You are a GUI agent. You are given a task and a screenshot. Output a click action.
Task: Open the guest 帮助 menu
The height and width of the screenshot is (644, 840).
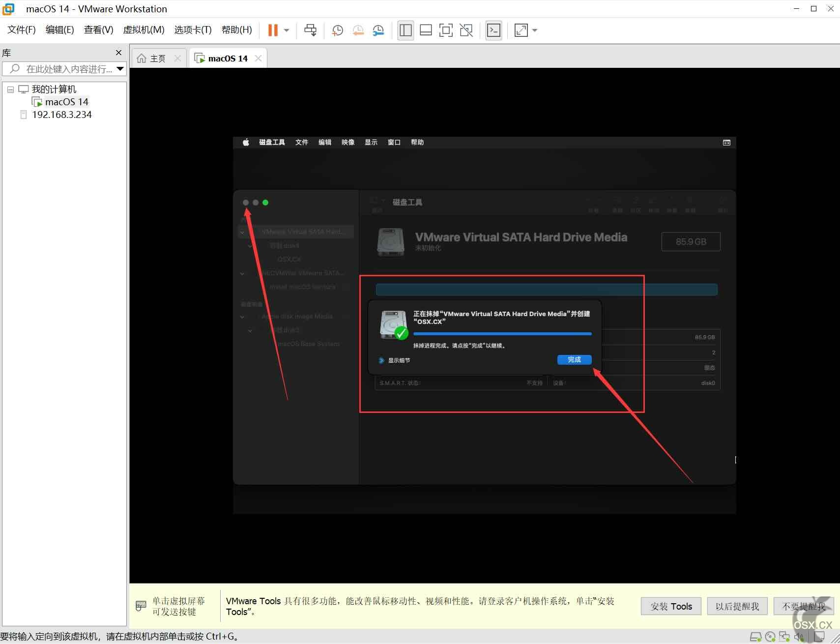(x=417, y=142)
